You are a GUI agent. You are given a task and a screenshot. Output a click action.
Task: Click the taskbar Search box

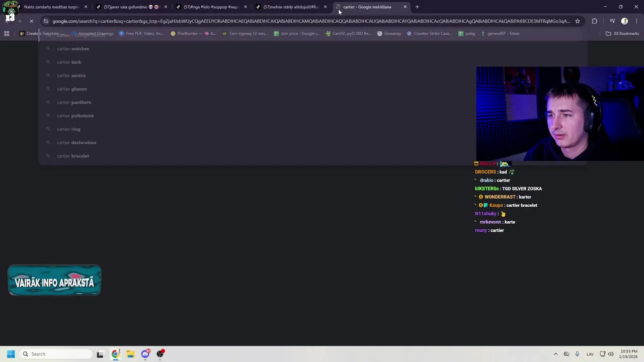pyautogui.click(x=55, y=354)
